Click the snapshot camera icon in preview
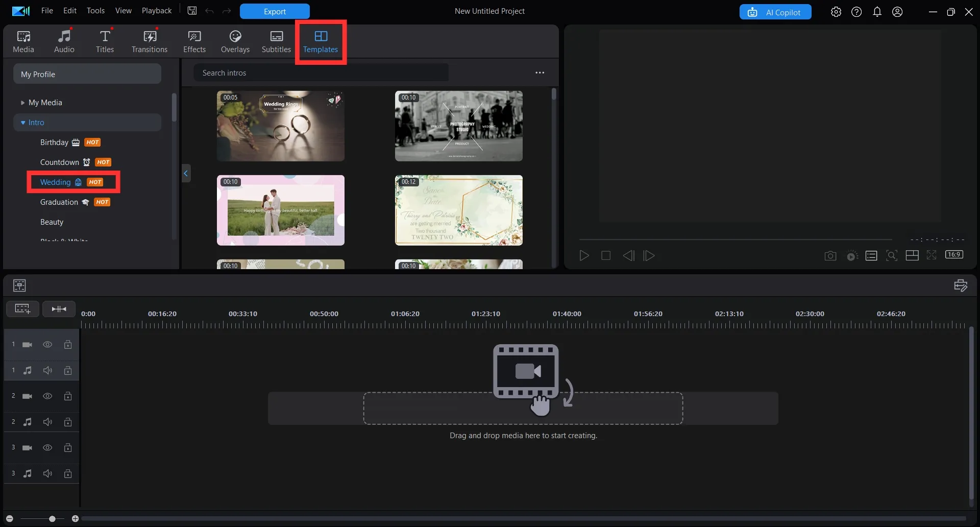This screenshot has width=980, height=527. 830,256
